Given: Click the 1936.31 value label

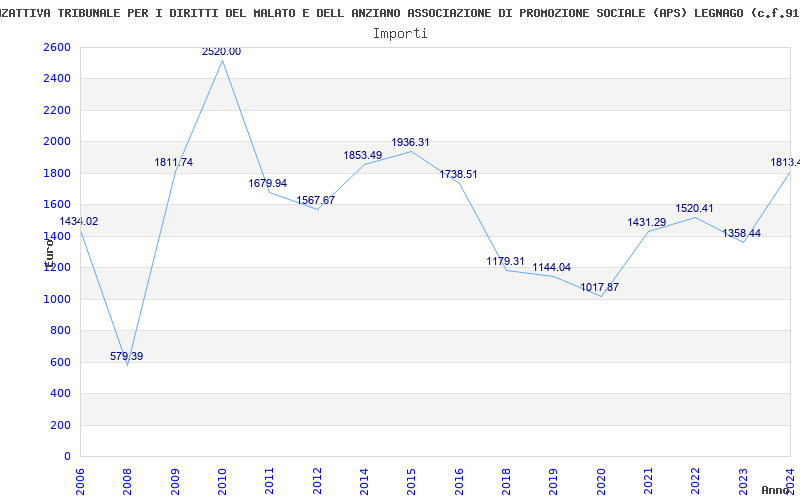Looking at the screenshot, I should (x=410, y=142).
